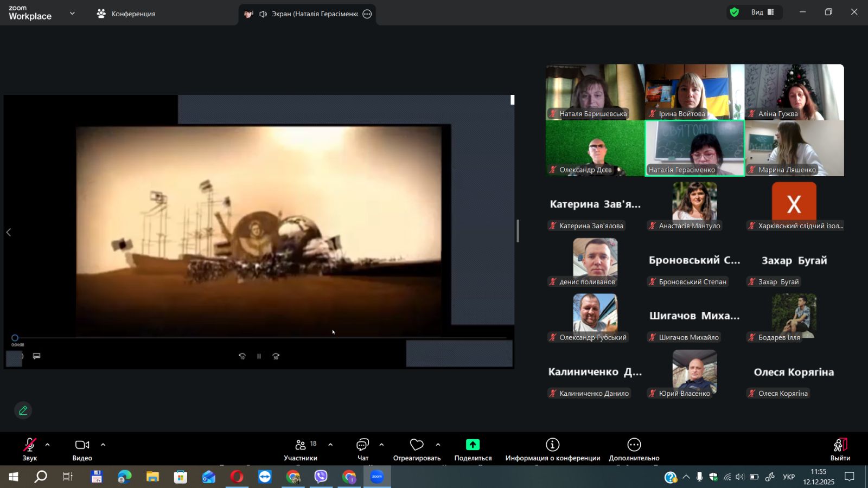This screenshot has height=488, width=868.
Task: Open the Chat panel icon
Action: click(x=362, y=445)
